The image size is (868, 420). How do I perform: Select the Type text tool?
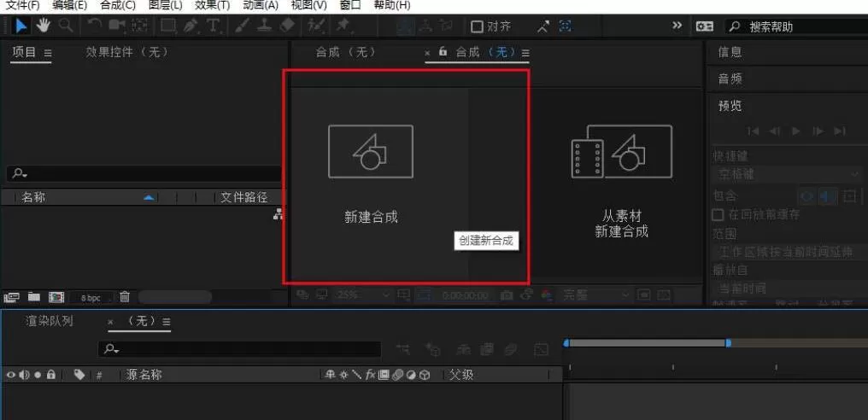[213, 26]
